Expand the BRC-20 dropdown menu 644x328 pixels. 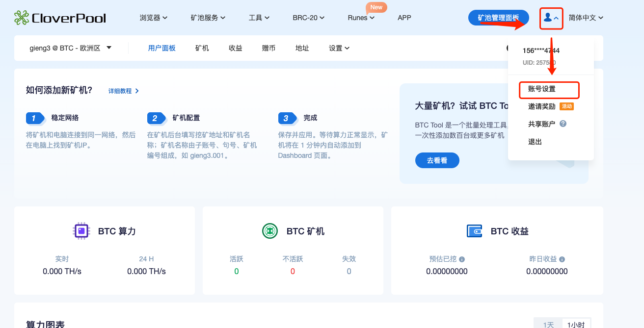point(309,18)
